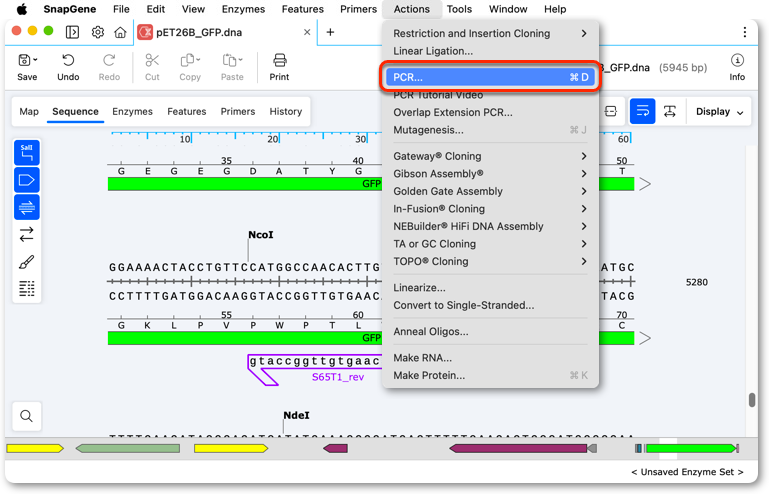Viewport: 769px width, 494px height.
Task: Switch to the Primers view tab
Action: pyautogui.click(x=238, y=111)
